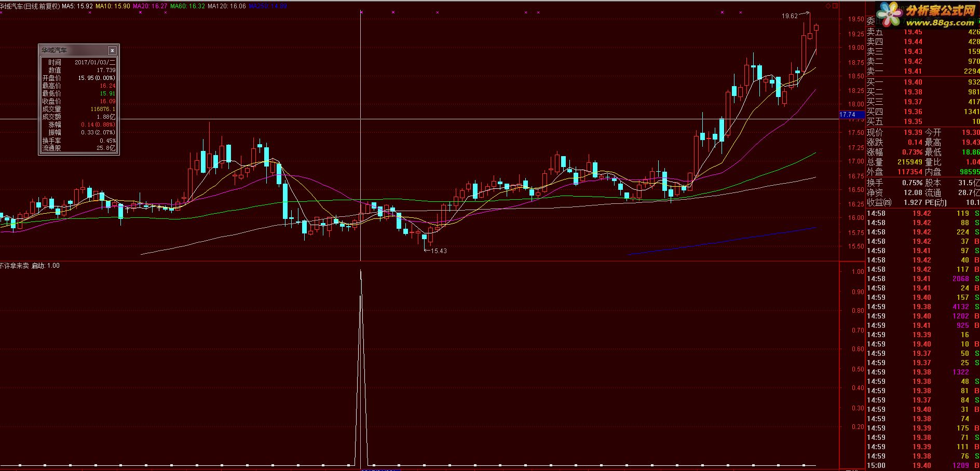Select the 买三 19.37 order row
Viewport: 980px width, 471px height.
(x=923, y=102)
